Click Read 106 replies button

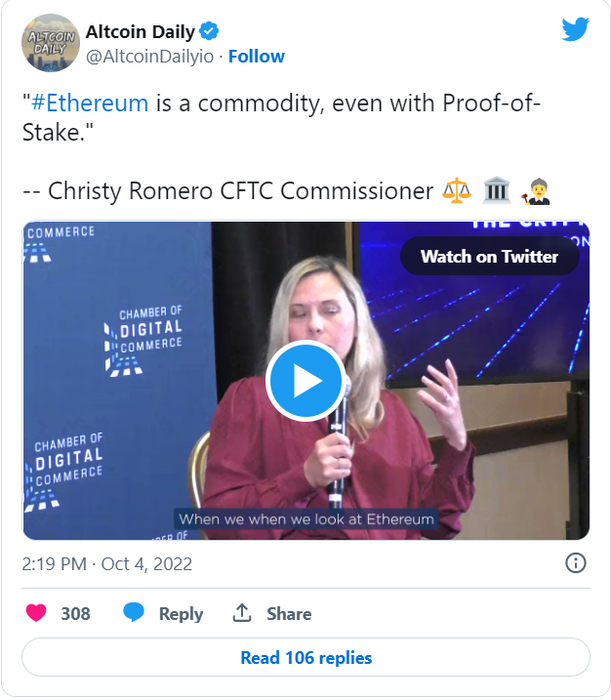coord(305,657)
